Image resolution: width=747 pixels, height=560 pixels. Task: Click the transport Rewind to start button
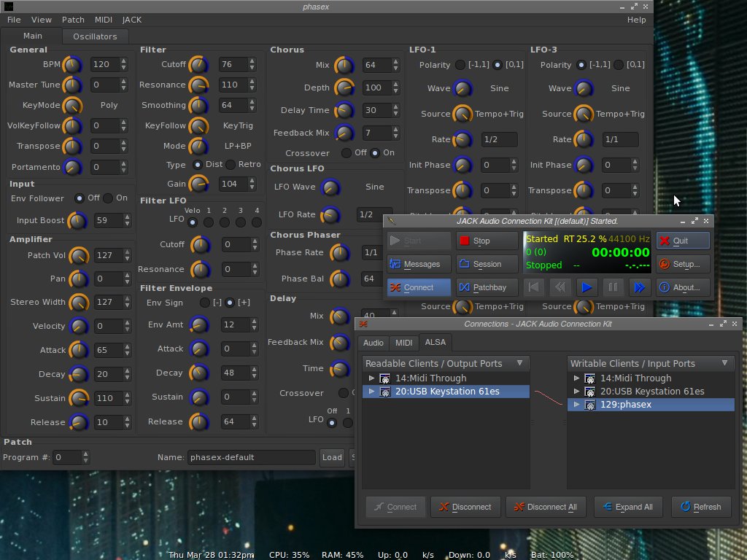533,287
